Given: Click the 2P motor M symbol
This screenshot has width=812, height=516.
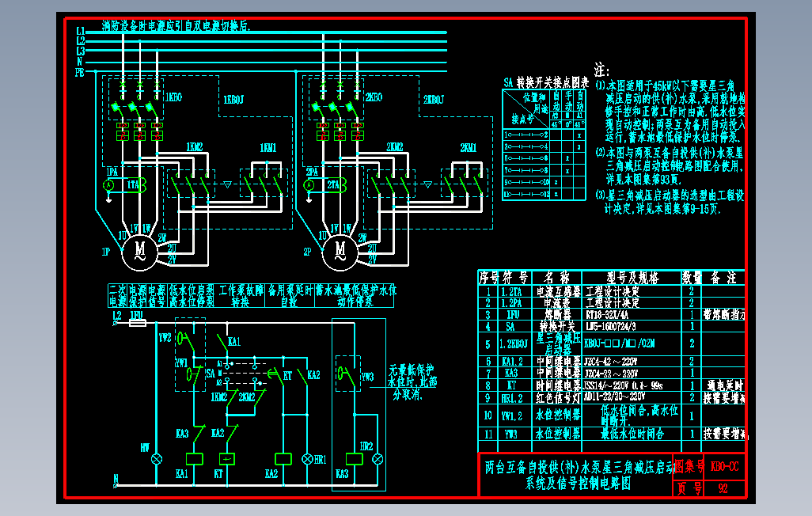Looking at the screenshot, I should (x=340, y=252).
